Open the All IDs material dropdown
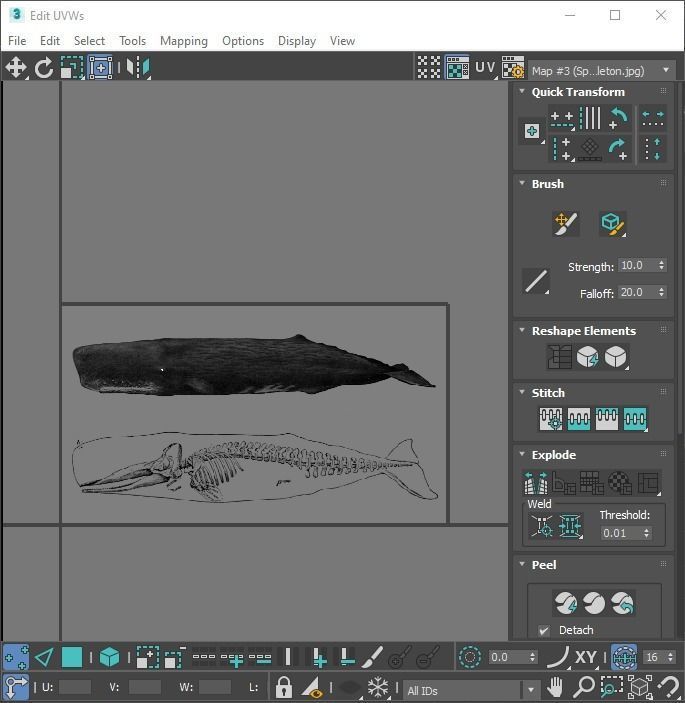The height and width of the screenshot is (703, 685). pyautogui.click(x=472, y=690)
